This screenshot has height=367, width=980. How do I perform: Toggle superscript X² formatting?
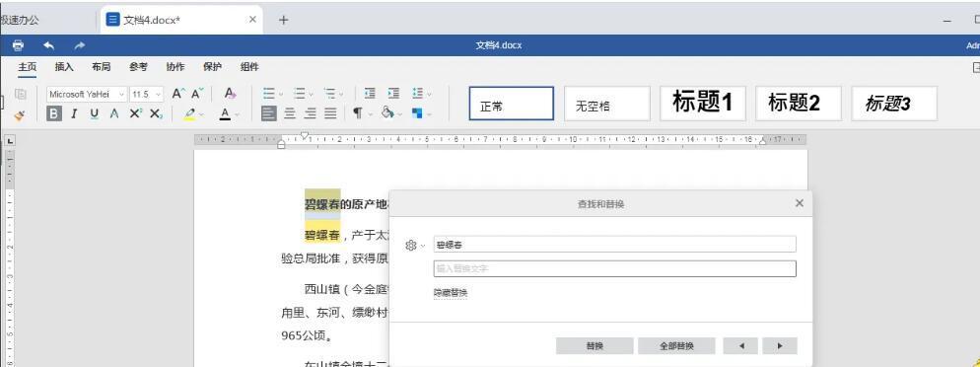tap(135, 113)
